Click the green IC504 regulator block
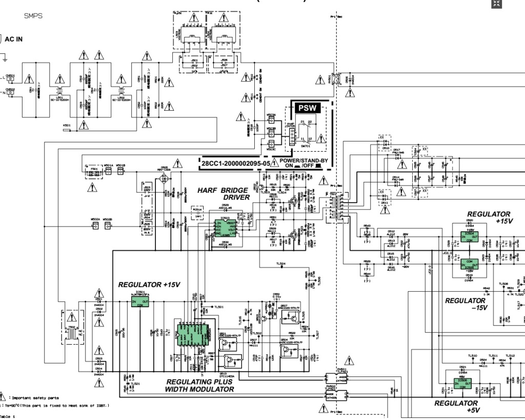Screen dimensions: 525x420 click(x=470, y=237)
